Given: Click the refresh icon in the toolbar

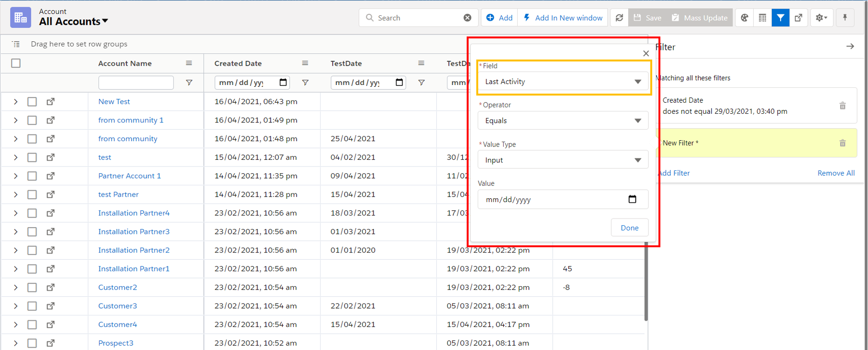Looking at the screenshot, I should tap(619, 18).
